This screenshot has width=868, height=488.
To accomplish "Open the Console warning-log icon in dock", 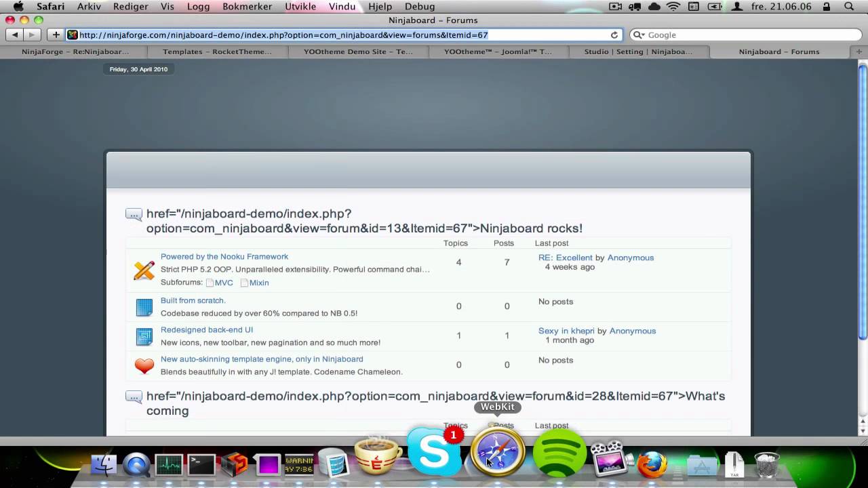I will click(x=299, y=465).
